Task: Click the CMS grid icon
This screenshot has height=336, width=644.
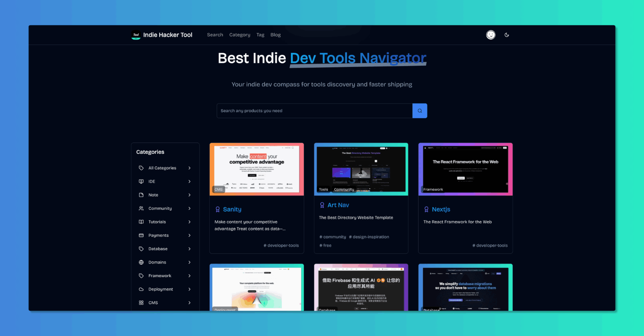Action: point(141,303)
